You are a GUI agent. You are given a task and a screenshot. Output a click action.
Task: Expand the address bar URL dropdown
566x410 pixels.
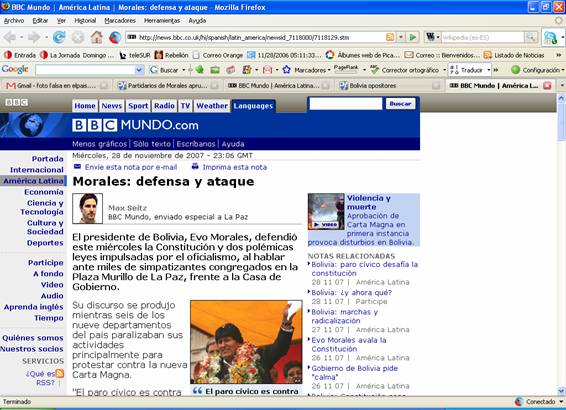coord(400,37)
